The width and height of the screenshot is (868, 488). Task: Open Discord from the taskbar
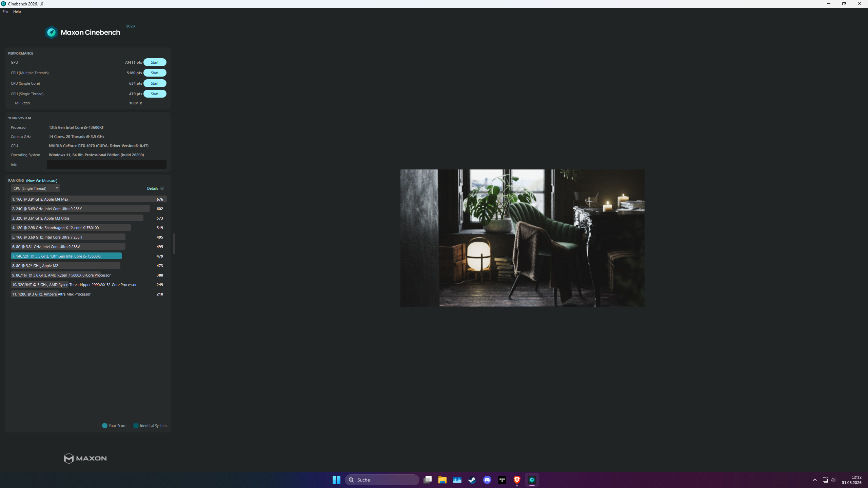[487, 480]
